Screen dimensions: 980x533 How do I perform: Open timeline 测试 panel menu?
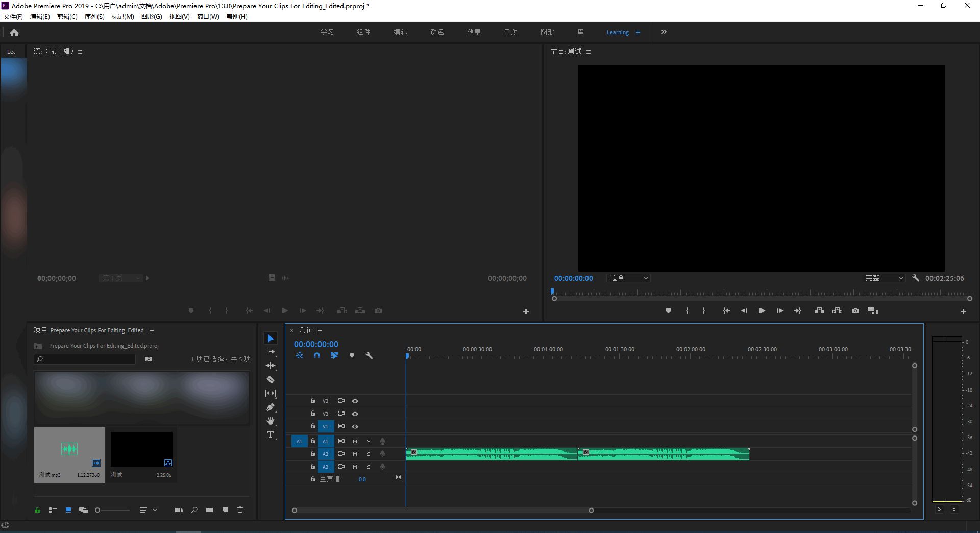point(320,330)
